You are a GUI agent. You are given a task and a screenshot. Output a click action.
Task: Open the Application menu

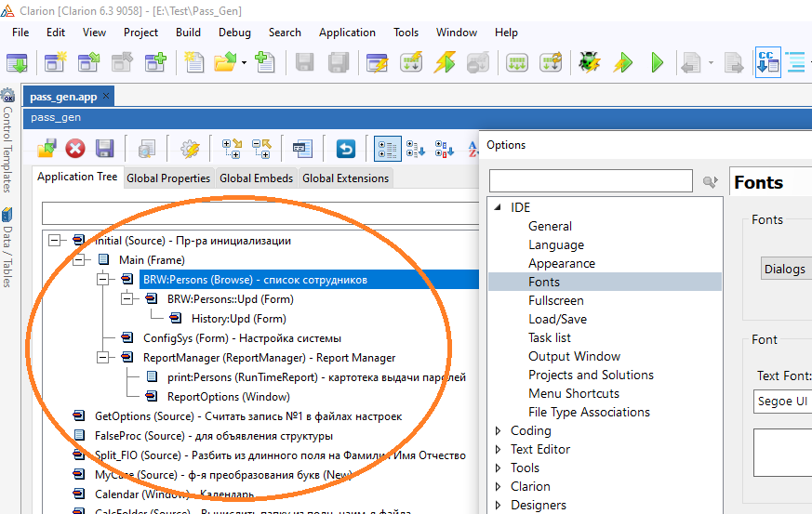click(347, 32)
